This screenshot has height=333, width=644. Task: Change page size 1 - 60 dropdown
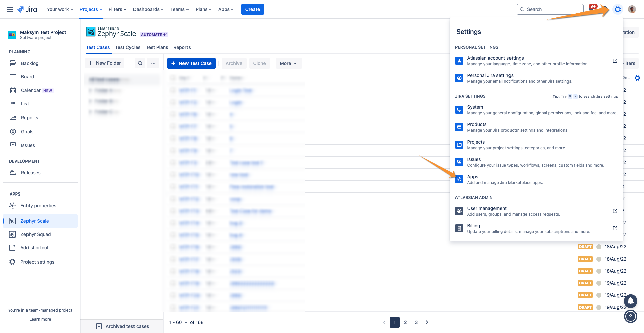tap(178, 322)
